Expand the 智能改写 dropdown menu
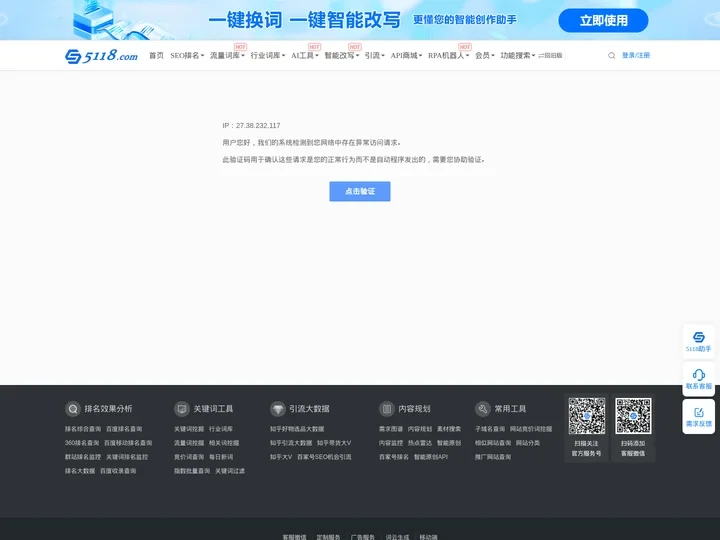The image size is (720, 540). (342, 56)
